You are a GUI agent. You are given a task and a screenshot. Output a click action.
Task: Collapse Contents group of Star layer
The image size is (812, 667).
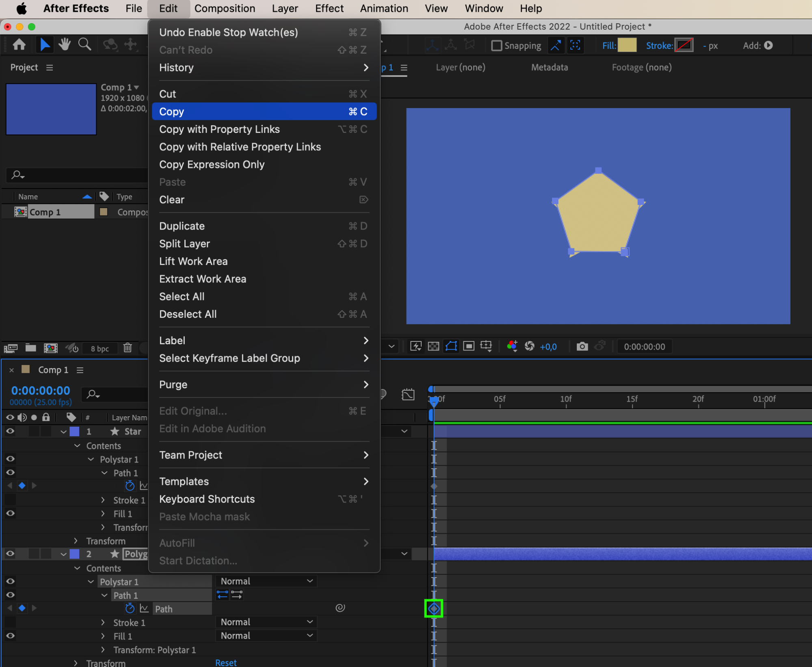click(x=77, y=446)
